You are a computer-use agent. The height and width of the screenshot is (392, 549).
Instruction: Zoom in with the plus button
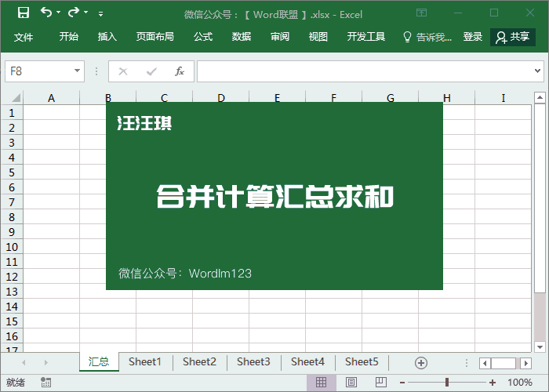click(x=493, y=383)
